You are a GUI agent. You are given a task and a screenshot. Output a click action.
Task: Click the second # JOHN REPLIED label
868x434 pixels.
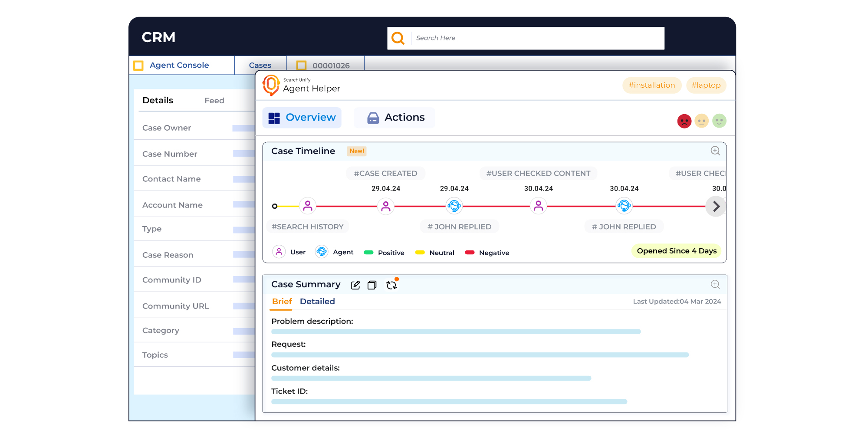(624, 227)
